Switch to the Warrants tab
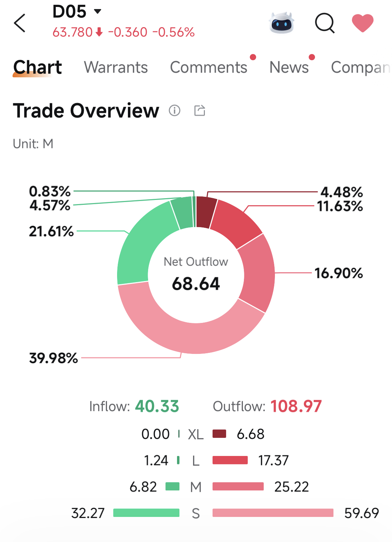The width and height of the screenshot is (392, 542). pos(116,67)
